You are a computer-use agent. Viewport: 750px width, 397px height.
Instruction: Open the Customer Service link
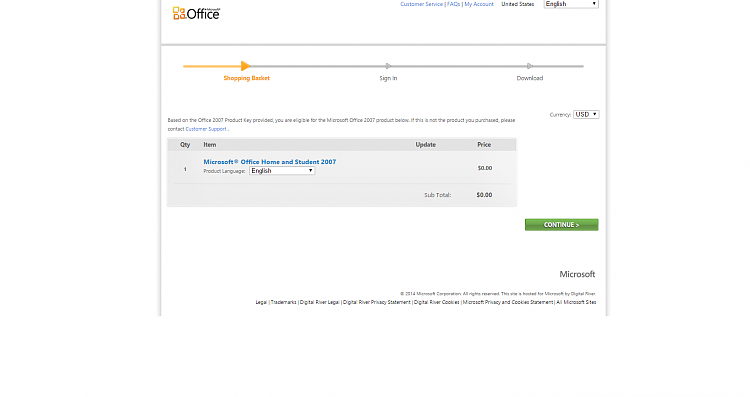pos(421,4)
